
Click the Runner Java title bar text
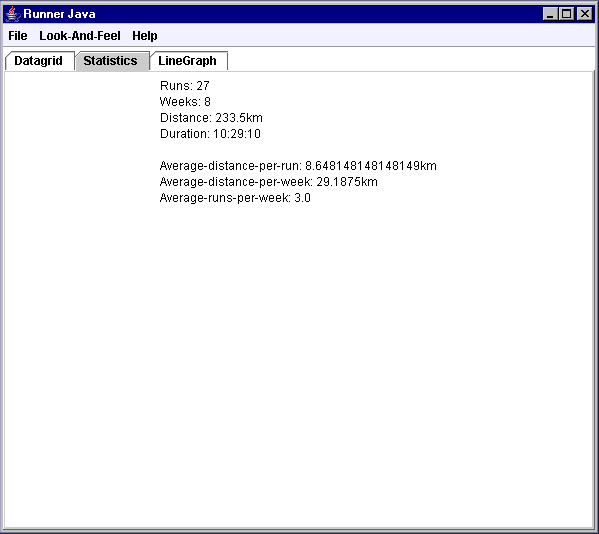pos(59,14)
